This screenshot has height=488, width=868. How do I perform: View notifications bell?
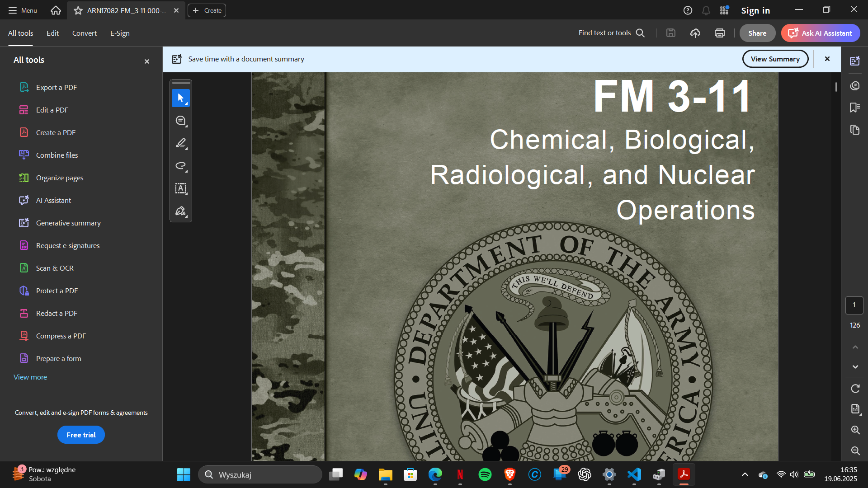[x=706, y=10]
